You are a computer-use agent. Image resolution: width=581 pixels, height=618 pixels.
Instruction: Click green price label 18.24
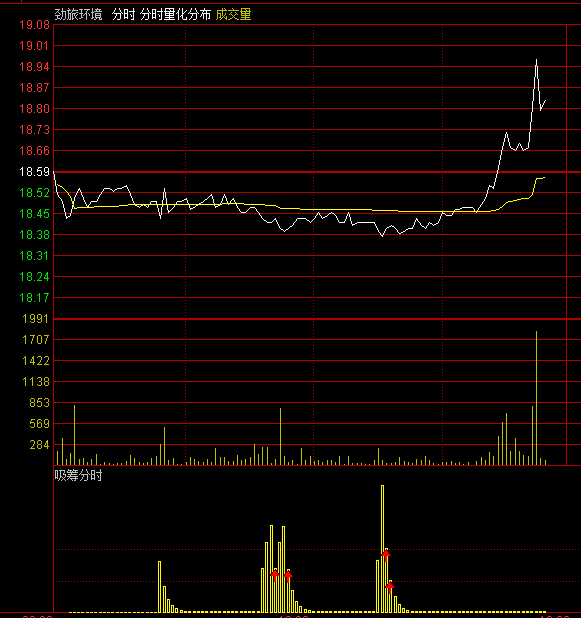coord(35,277)
